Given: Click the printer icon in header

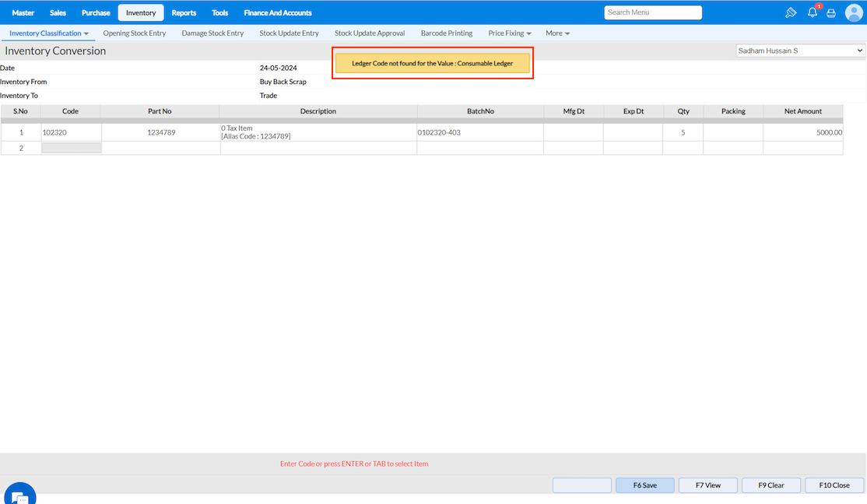Looking at the screenshot, I should click(831, 12).
